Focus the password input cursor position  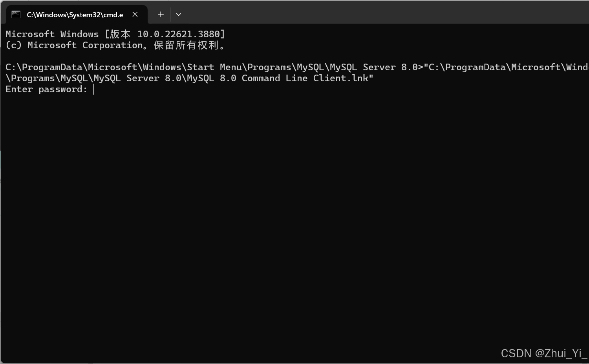94,90
